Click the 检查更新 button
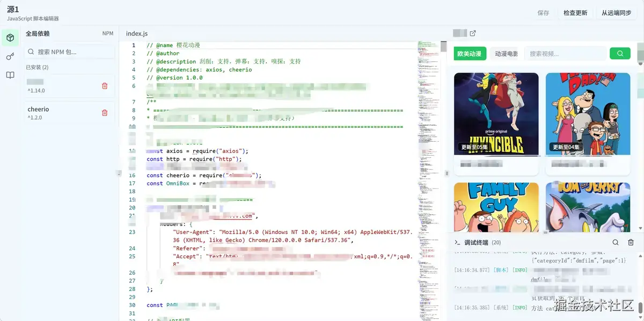 tap(575, 13)
